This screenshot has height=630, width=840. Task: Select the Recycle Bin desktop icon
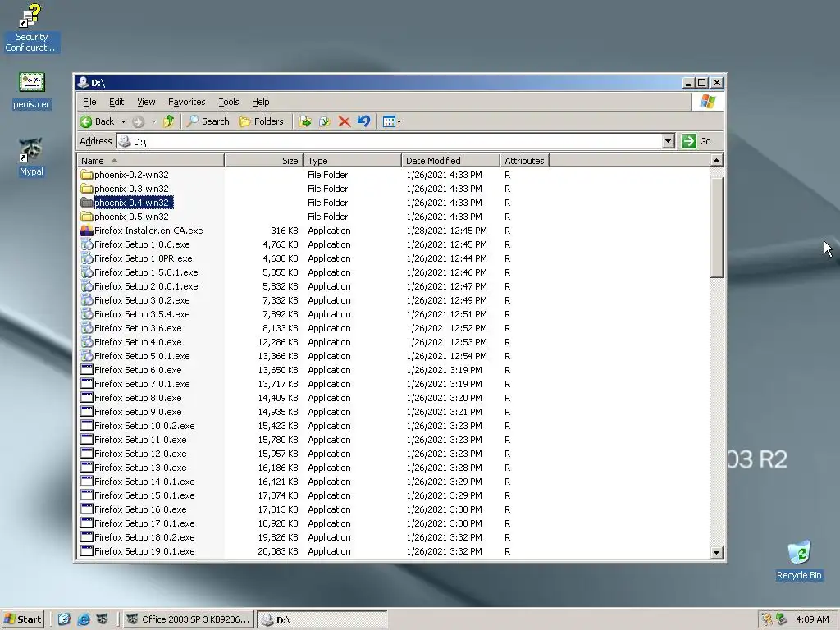799,560
